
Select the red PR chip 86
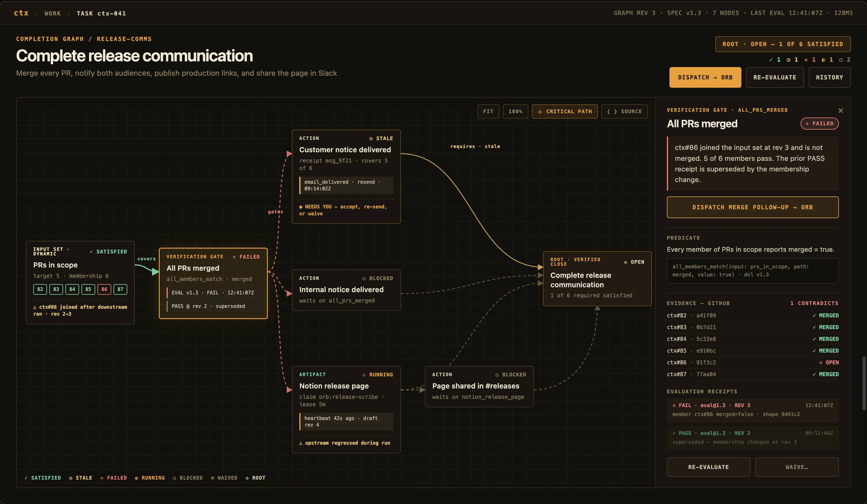click(x=104, y=289)
